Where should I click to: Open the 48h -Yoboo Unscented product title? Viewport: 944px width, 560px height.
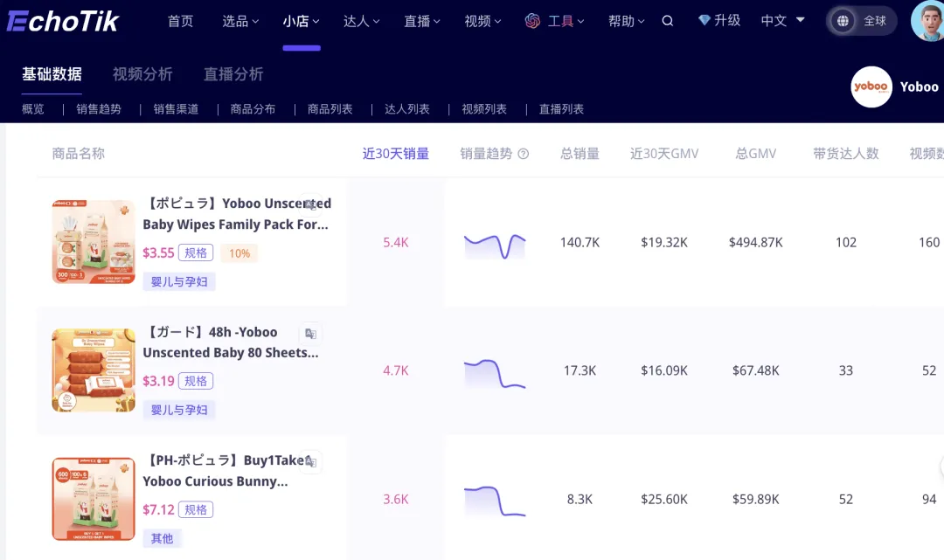(x=231, y=342)
